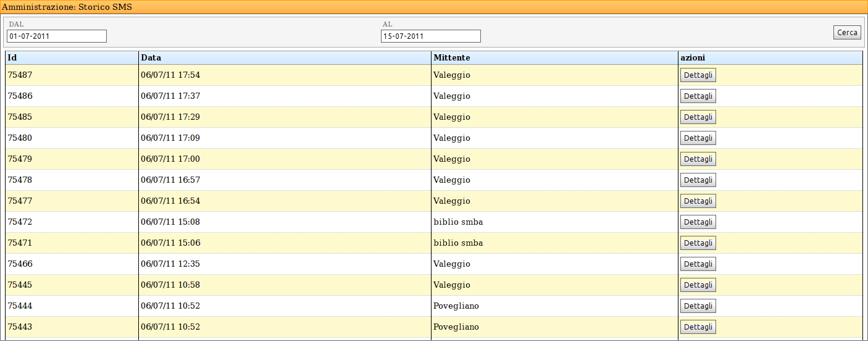
Task: Click Dettagli for message 75477
Action: point(698,201)
